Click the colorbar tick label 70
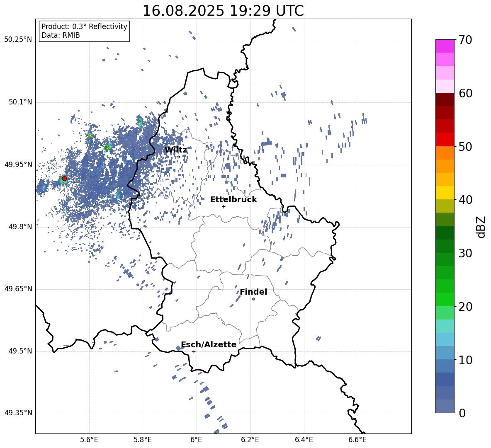Viewport: 491px width, 448px height. click(465, 40)
